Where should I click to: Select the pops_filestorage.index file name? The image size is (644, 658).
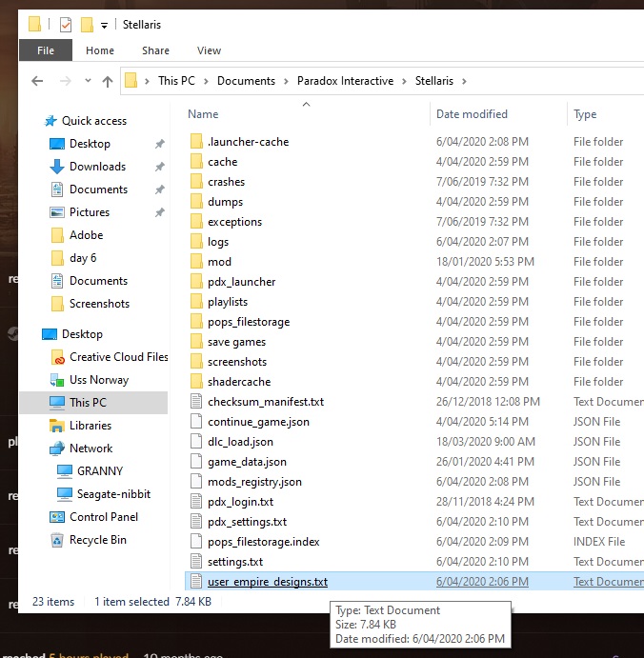pyautogui.click(x=263, y=542)
